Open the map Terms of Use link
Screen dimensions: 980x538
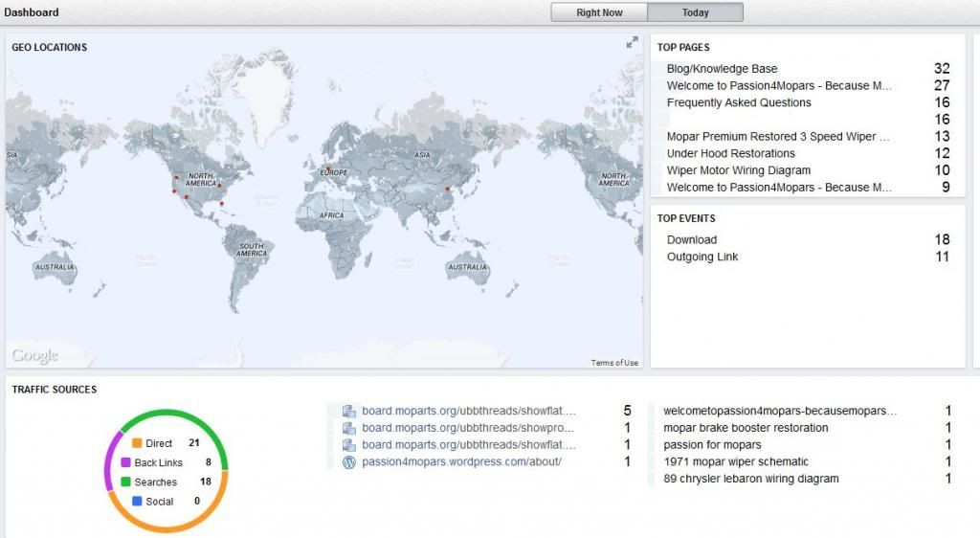(614, 363)
